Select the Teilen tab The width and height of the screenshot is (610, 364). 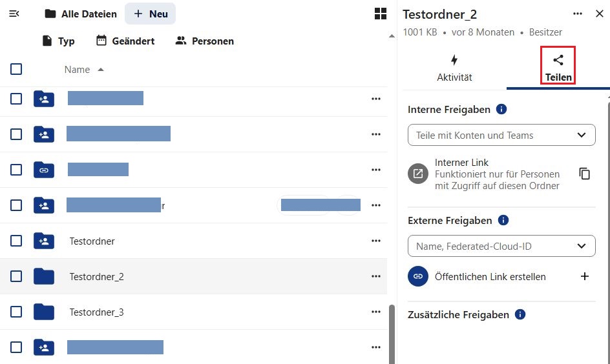pos(558,68)
